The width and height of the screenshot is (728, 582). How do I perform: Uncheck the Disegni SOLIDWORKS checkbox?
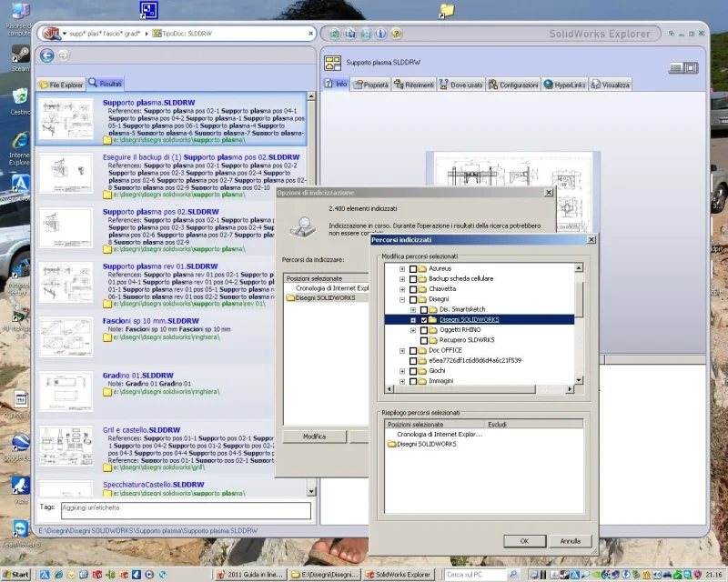[424, 320]
